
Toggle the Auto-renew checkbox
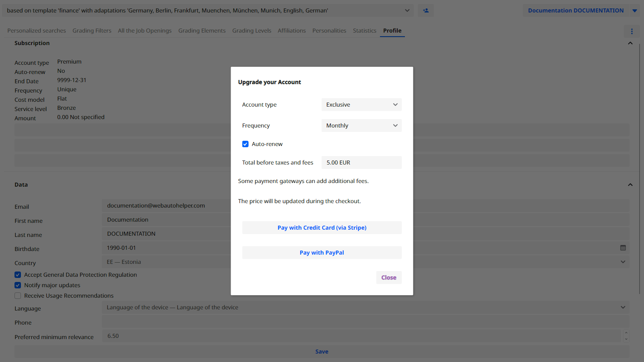pyautogui.click(x=246, y=144)
